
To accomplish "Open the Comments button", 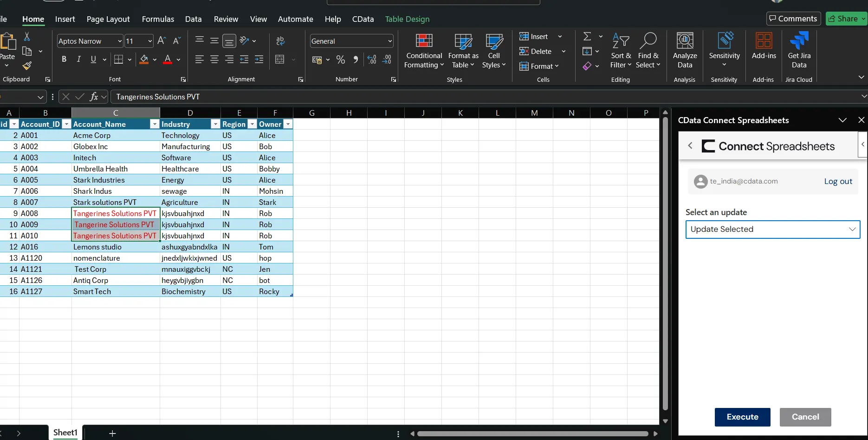I will click(793, 19).
